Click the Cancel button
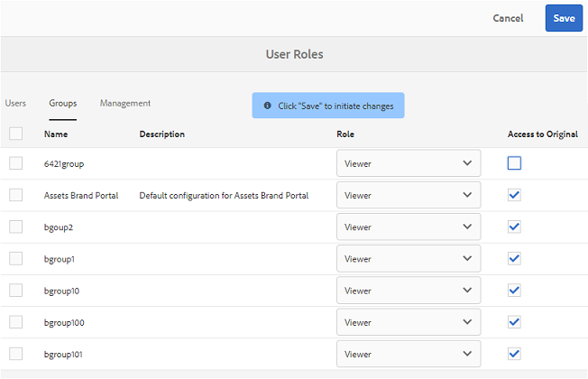The image size is (588, 379). pyautogui.click(x=508, y=18)
